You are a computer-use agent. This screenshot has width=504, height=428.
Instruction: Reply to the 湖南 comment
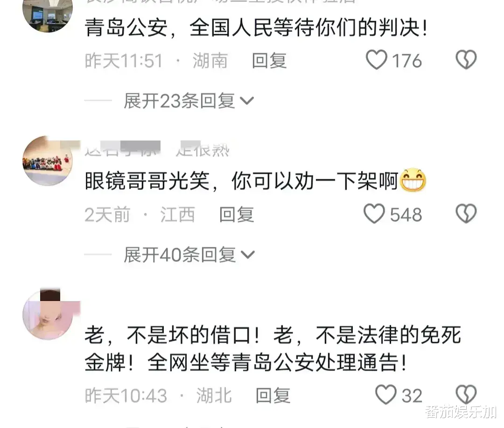pyautogui.click(x=269, y=61)
